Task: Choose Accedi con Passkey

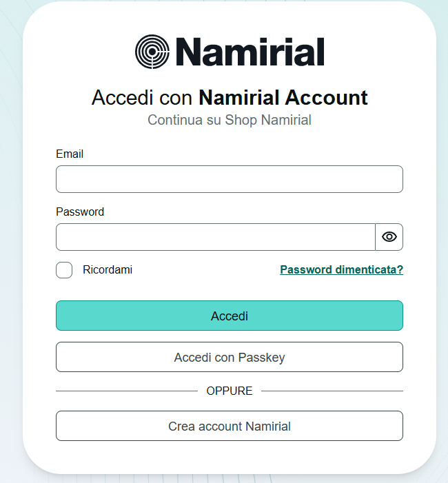Action: (x=229, y=358)
